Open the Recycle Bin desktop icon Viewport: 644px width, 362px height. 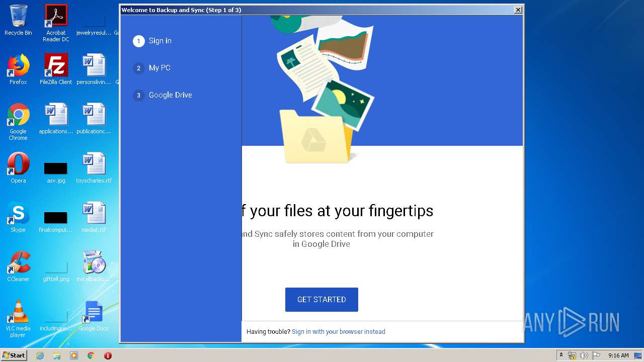pyautogui.click(x=18, y=20)
